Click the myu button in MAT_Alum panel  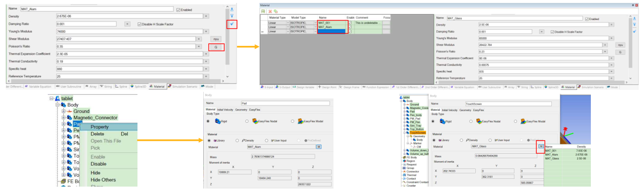[215, 39]
